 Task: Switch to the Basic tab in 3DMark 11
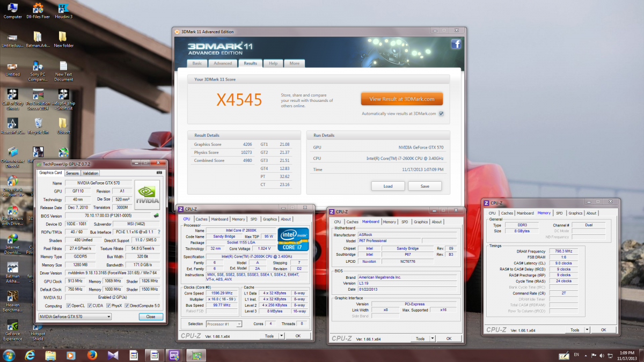197,63
